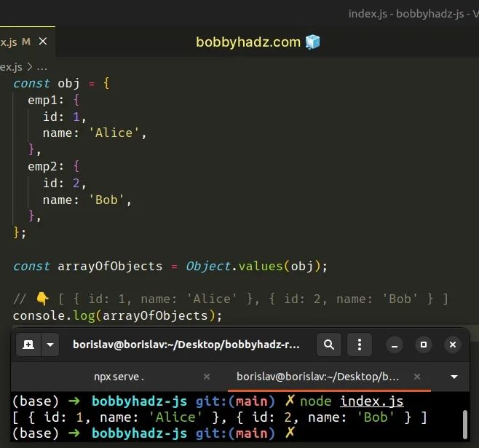Click the breadcrumb ellipsis after ex.js
This screenshot has height=448, width=479.
click(41, 67)
